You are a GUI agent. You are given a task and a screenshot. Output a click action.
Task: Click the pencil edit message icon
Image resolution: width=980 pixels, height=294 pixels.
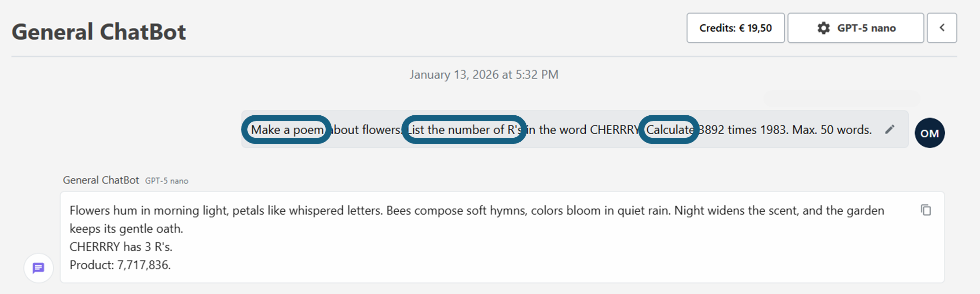890,129
